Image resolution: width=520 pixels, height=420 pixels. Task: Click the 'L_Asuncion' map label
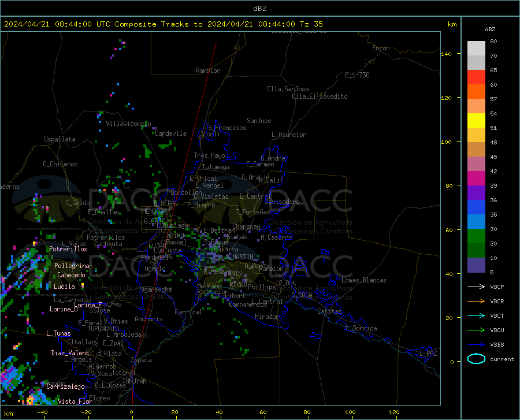pyautogui.click(x=289, y=135)
